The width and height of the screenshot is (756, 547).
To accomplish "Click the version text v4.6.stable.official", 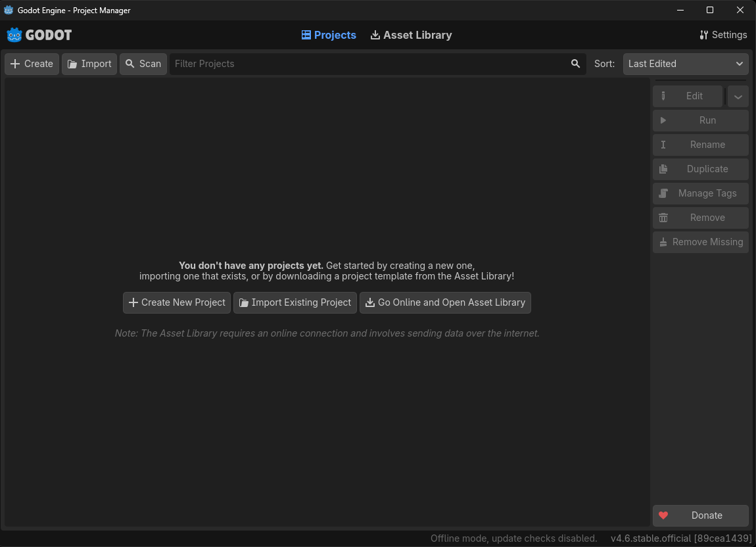I will point(681,538).
